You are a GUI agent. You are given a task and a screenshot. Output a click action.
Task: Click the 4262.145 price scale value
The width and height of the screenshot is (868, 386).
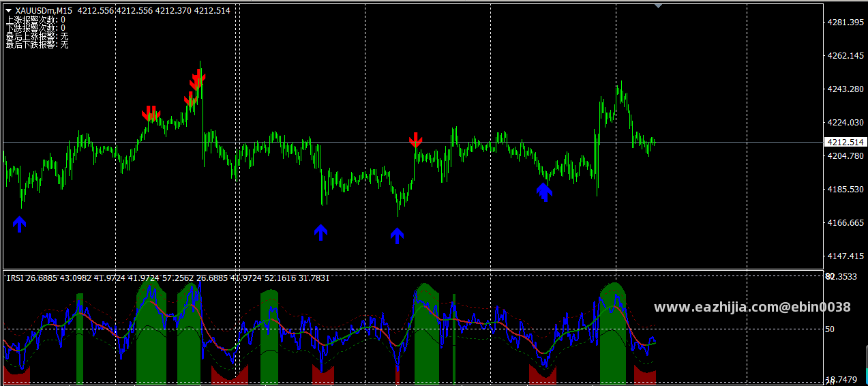[x=845, y=55]
